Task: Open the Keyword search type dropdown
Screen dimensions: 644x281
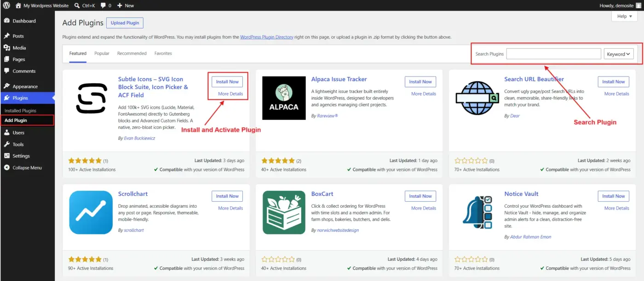Action: [619, 54]
